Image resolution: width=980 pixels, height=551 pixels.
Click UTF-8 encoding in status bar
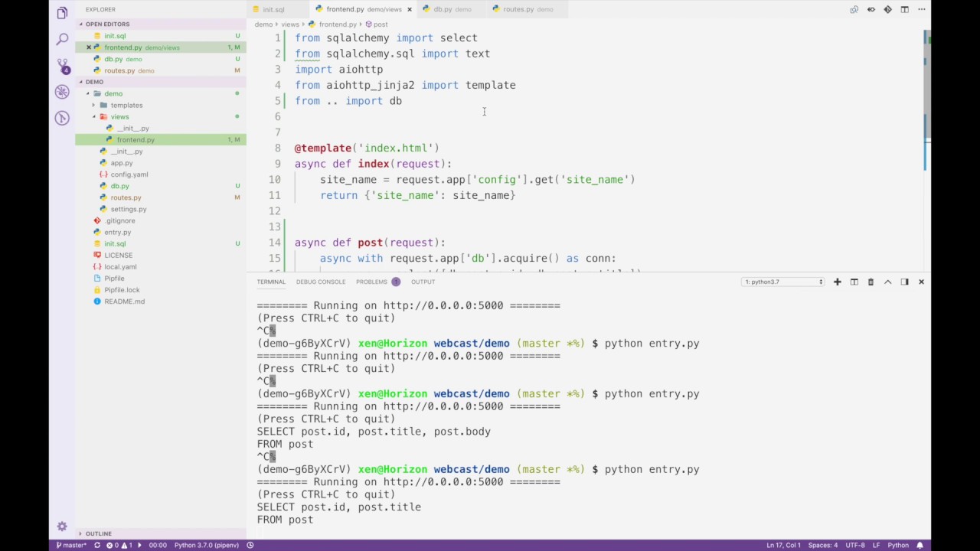tap(855, 545)
